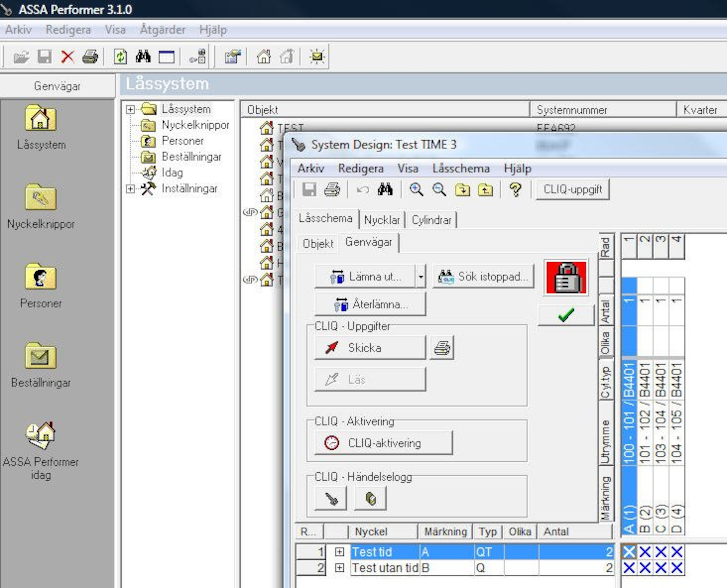
Task: Click the CLIQ-uppgift button
Action: click(573, 189)
